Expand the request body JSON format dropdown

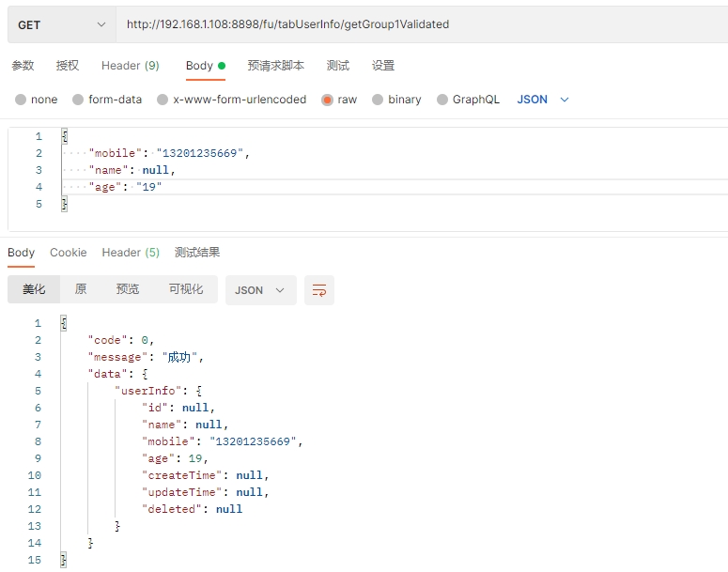pos(543,100)
